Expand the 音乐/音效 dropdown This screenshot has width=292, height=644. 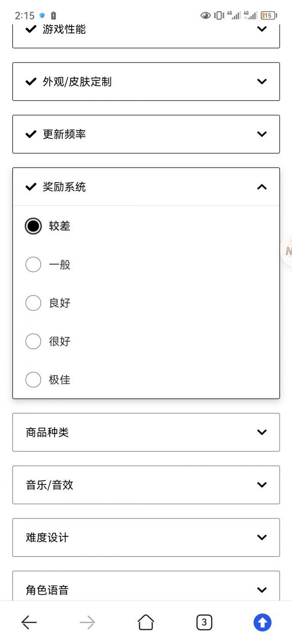tap(146, 485)
